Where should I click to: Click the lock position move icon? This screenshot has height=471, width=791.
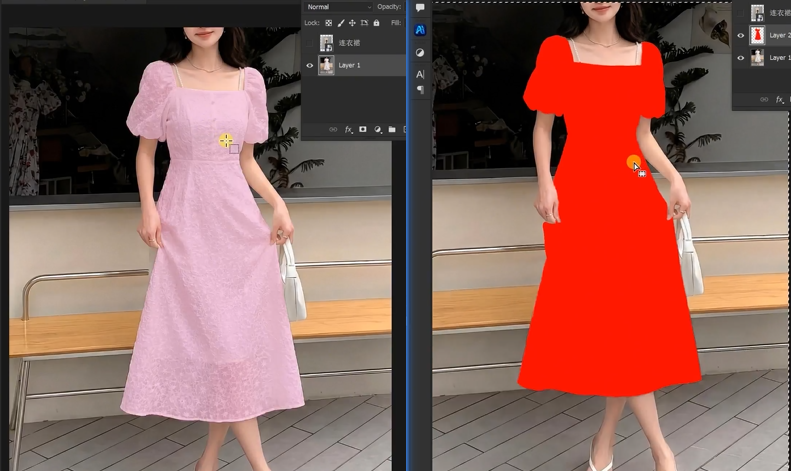pos(352,22)
